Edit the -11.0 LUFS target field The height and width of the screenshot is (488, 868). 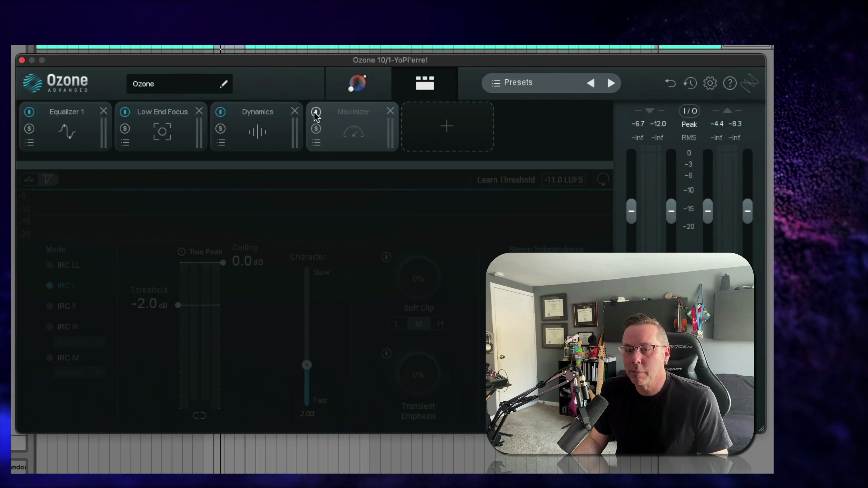coord(563,180)
